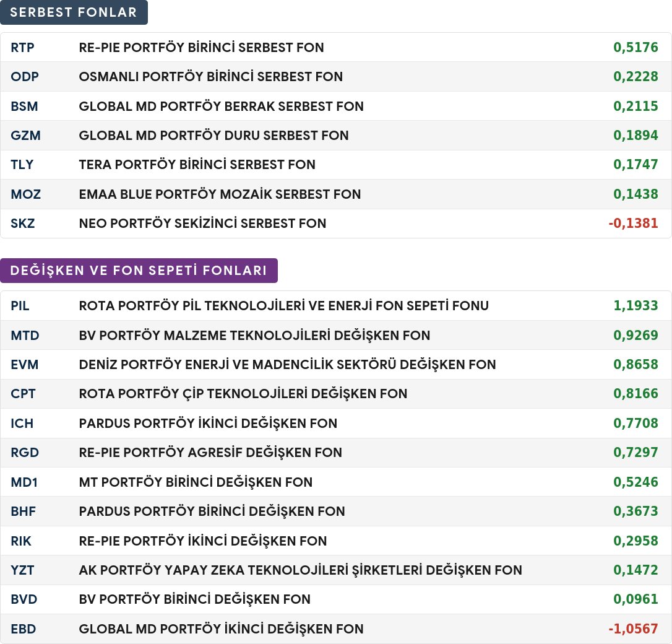Viewport: 672px width, 644px height.
Task: Click the value 0,1747
Action: pyautogui.click(x=635, y=165)
